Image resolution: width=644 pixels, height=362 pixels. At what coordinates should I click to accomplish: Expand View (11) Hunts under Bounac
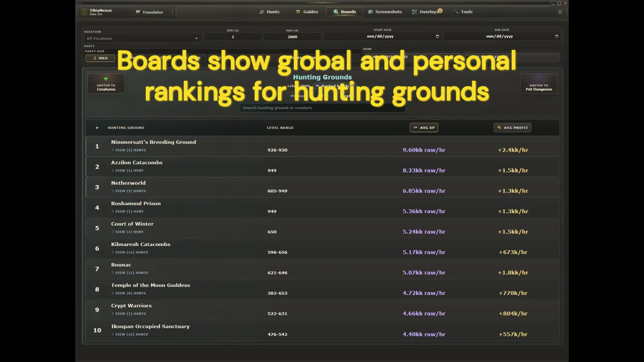130,273
